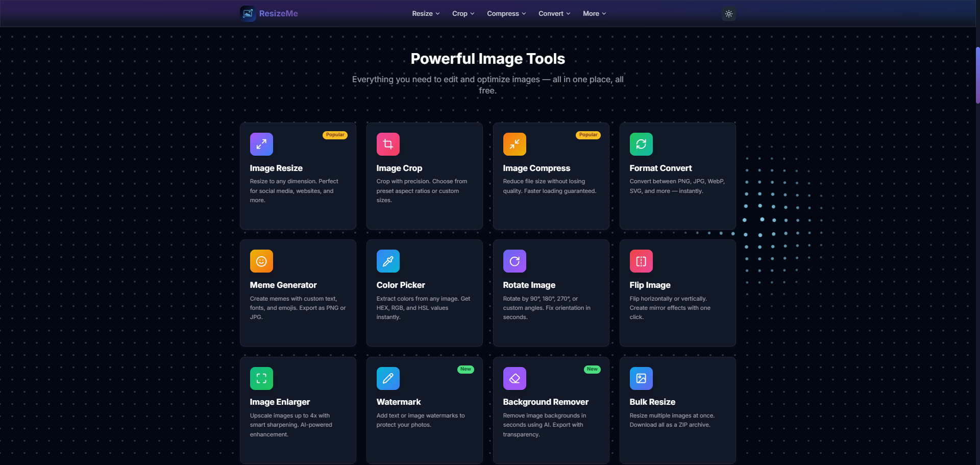Click 'Convert between PNG, JPG, WebP' description
The height and width of the screenshot is (465, 980).
coord(677,186)
